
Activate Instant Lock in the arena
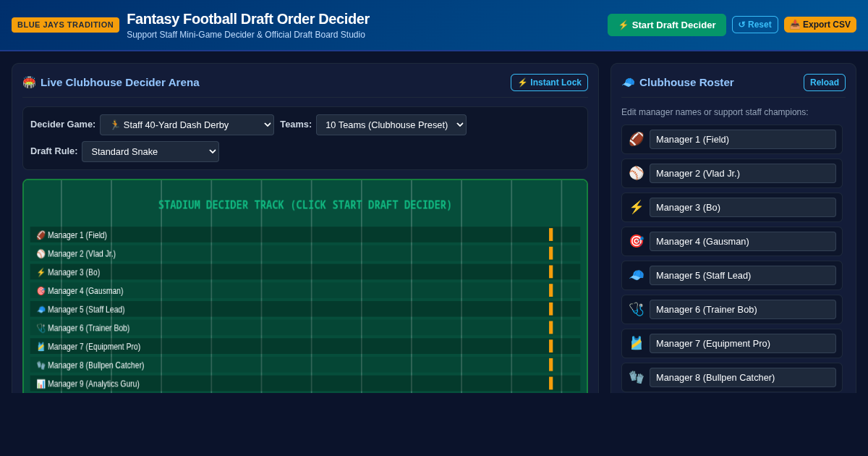click(549, 83)
